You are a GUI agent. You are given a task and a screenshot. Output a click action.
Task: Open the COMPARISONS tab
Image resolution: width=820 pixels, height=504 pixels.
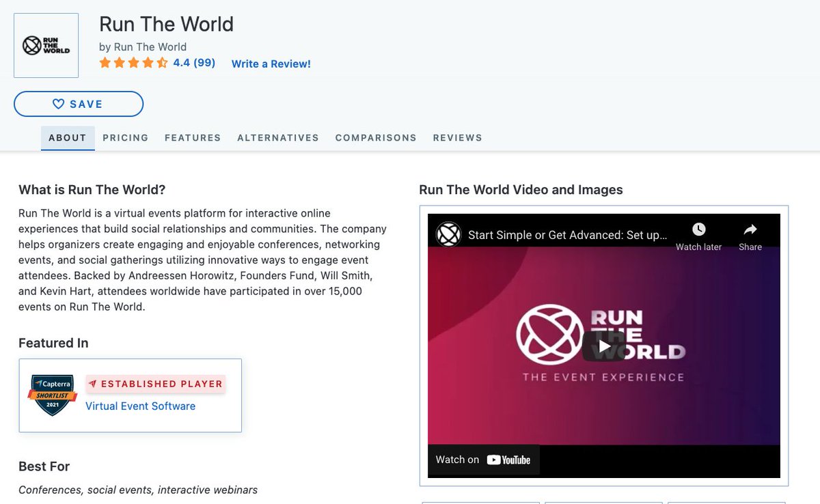click(376, 137)
